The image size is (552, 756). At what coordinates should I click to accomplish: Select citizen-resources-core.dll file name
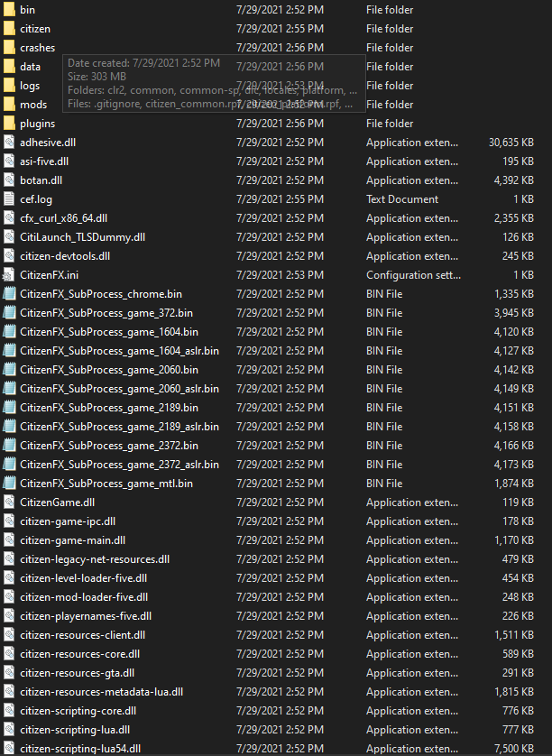point(80,654)
